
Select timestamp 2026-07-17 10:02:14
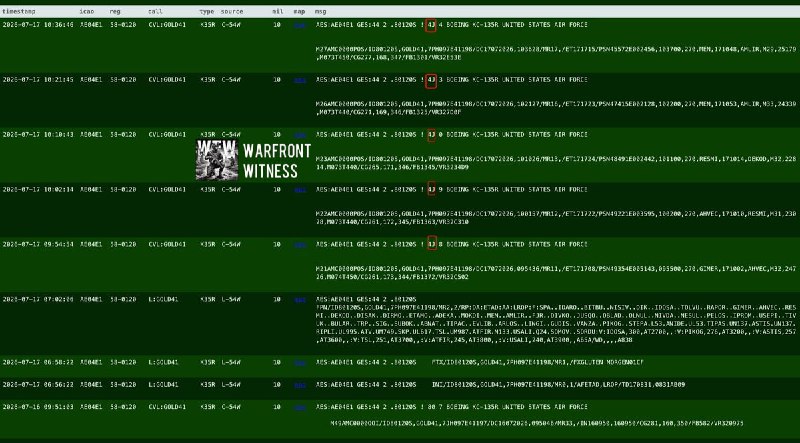pyautogui.click(x=38, y=189)
